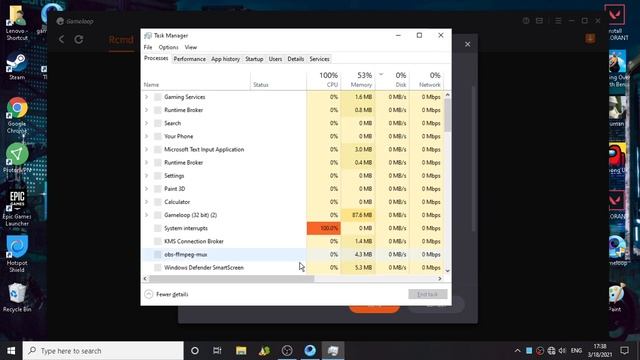
Task: Switch to the Performance tab
Action: click(x=189, y=59)
